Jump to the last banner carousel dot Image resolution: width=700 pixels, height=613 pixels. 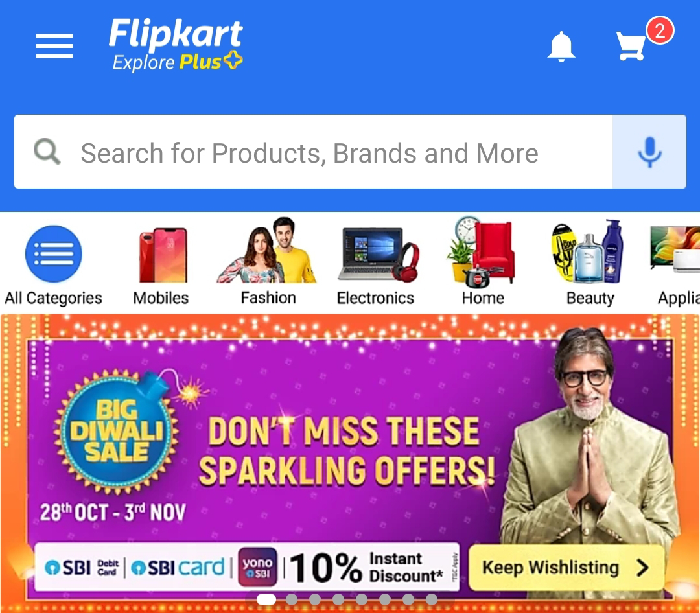431,599
